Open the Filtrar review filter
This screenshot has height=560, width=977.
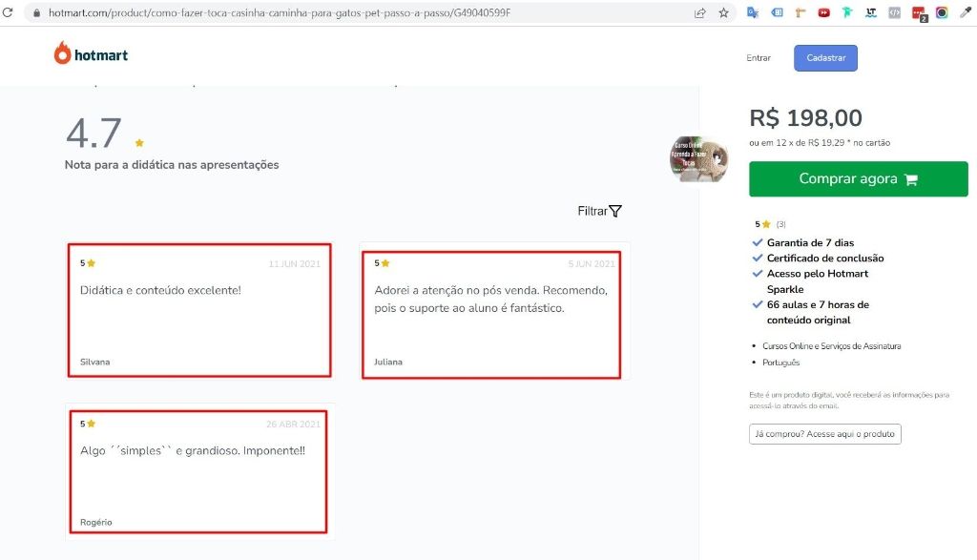599,211
